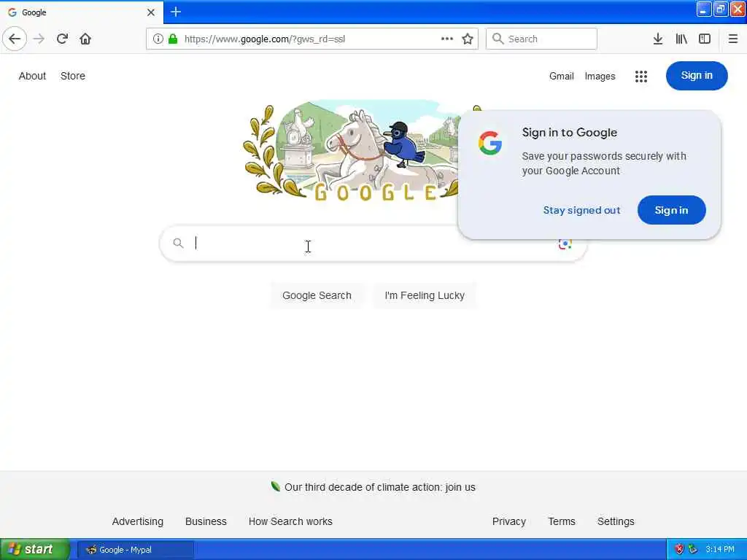Click the magnifier icon in the Google search box
747x560 pixels.
point(178,244)
